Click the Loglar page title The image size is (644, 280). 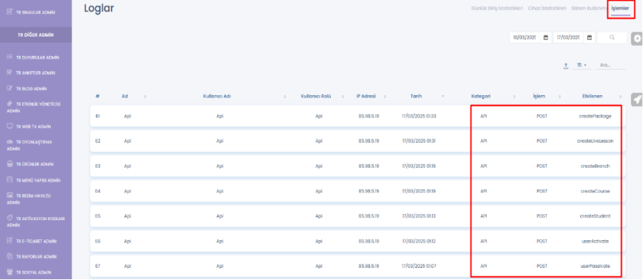coord(99,8)
